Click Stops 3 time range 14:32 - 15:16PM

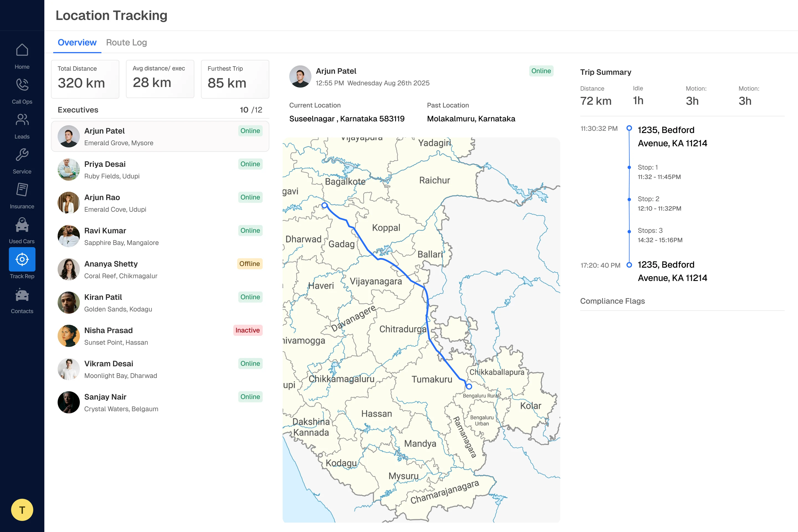point(660,240)
